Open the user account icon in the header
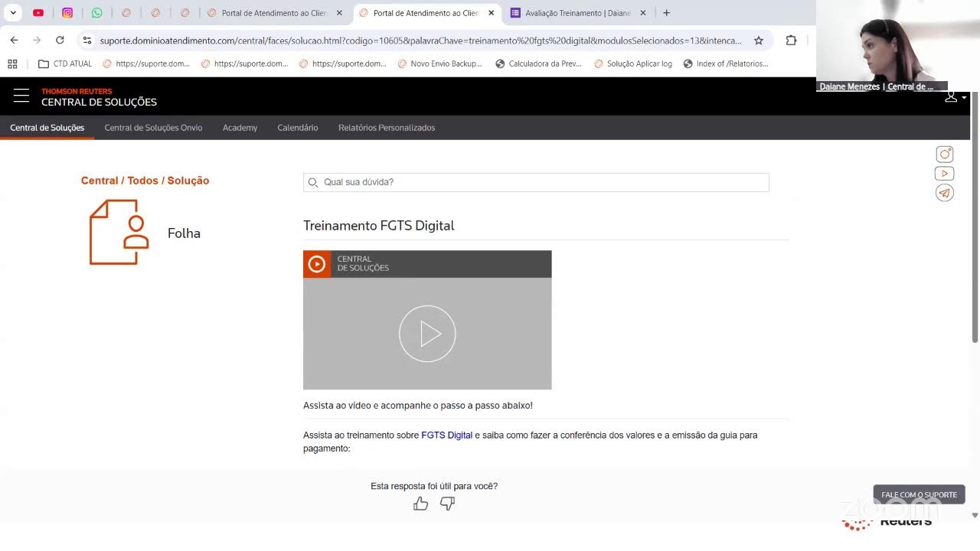The width and height of the screenshot is (980, 551). click(x=951, y=97)
